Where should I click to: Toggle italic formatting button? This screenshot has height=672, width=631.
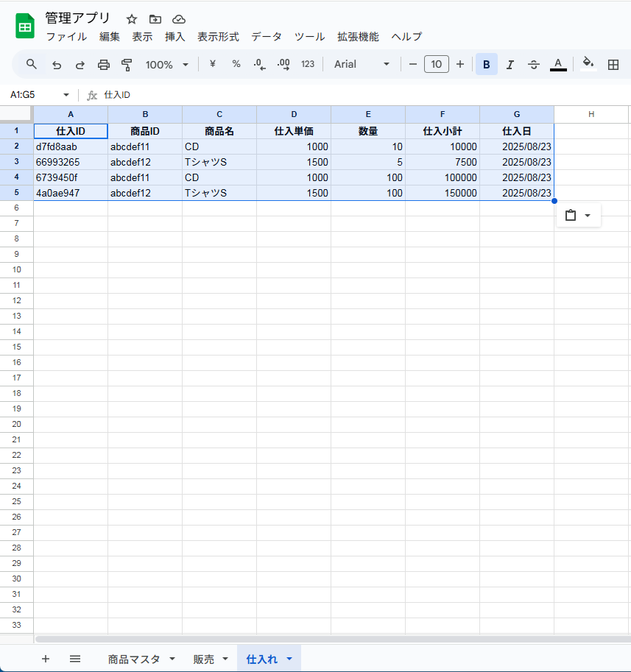pyautogui.click(x=510, y=65)
